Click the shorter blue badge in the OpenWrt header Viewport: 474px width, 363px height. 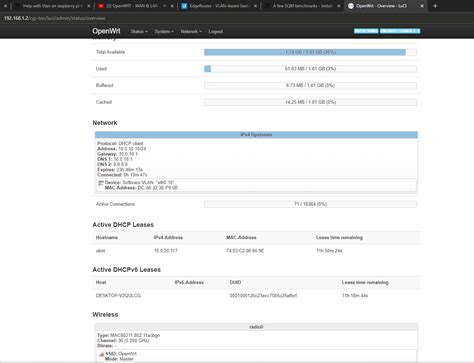[x=366, y=31]
